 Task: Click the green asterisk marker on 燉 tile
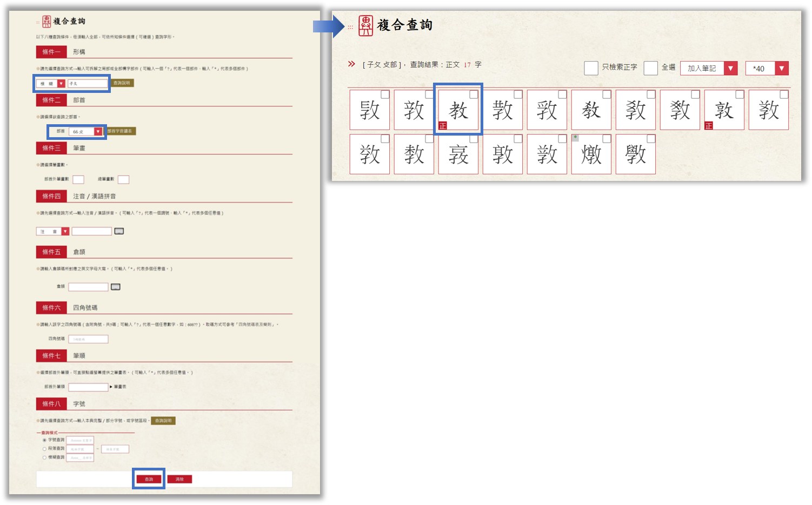point(575,138)
